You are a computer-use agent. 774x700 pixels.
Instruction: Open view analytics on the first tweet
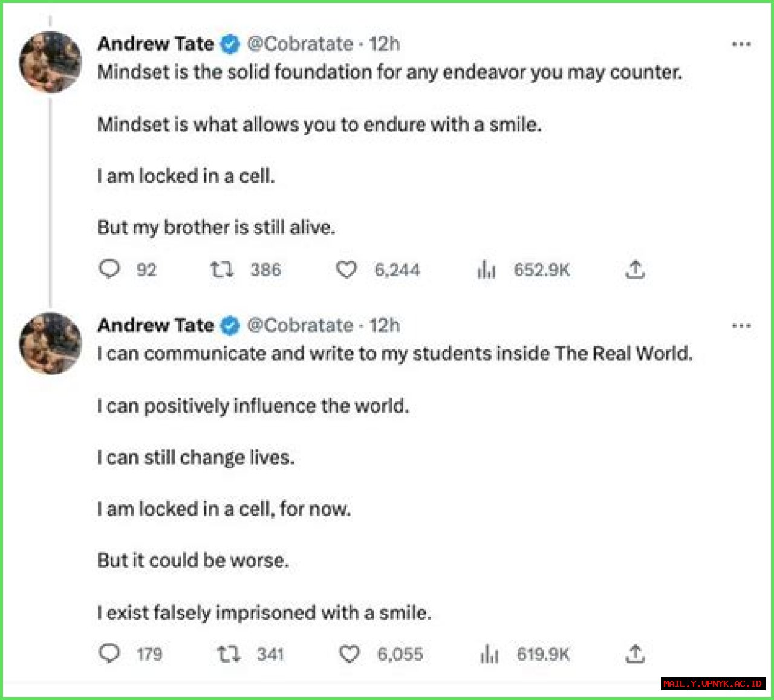(x=486, y=270)
